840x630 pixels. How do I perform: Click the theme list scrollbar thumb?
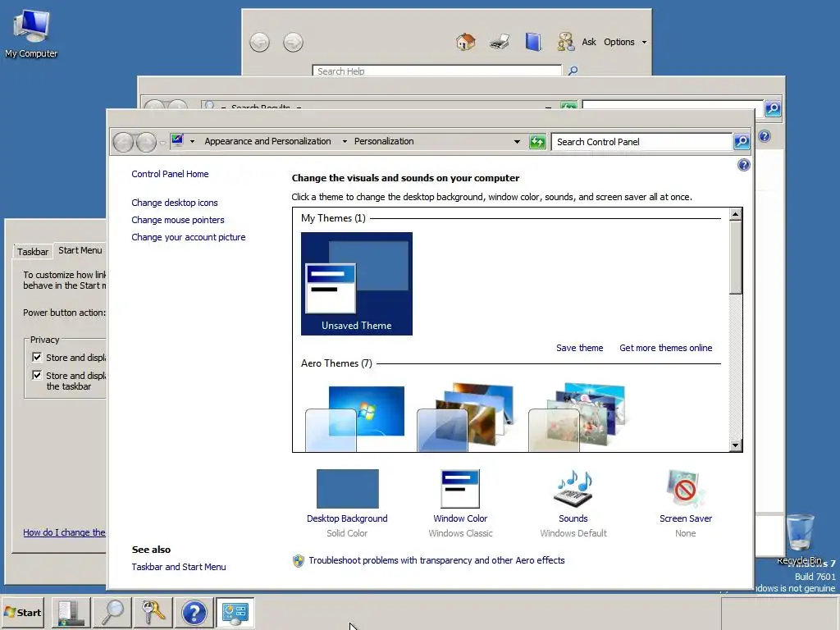click(736, 257)
